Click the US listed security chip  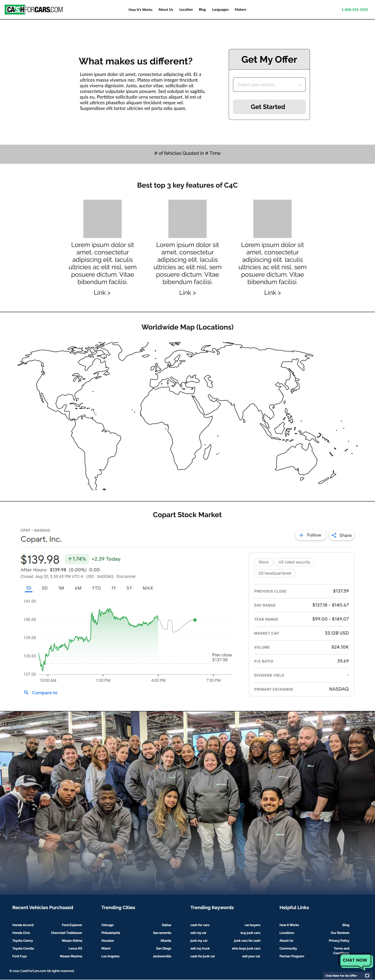[x=294, y=562]
